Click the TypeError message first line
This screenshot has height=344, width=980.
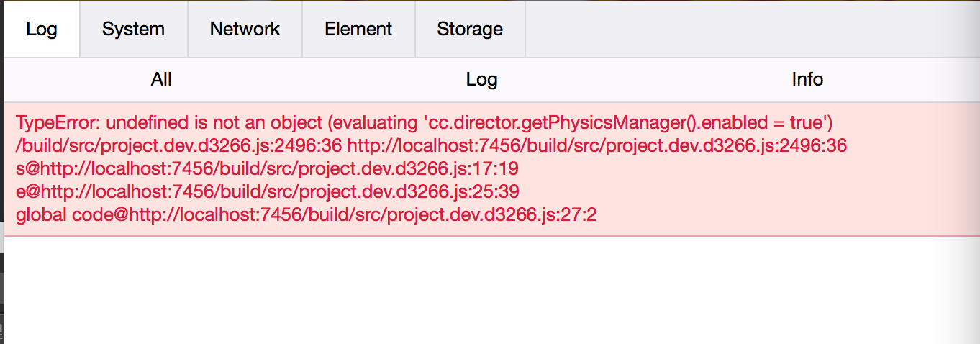[424, 123]
